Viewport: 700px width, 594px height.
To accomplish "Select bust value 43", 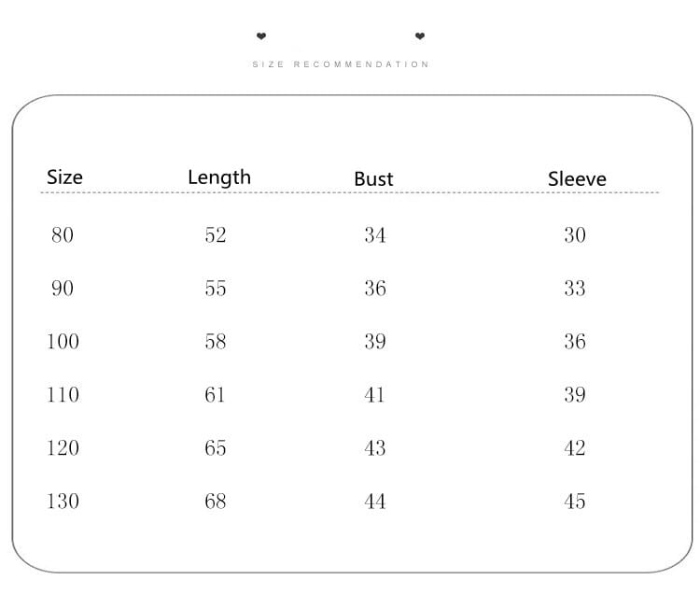I will tap(375, 447).
